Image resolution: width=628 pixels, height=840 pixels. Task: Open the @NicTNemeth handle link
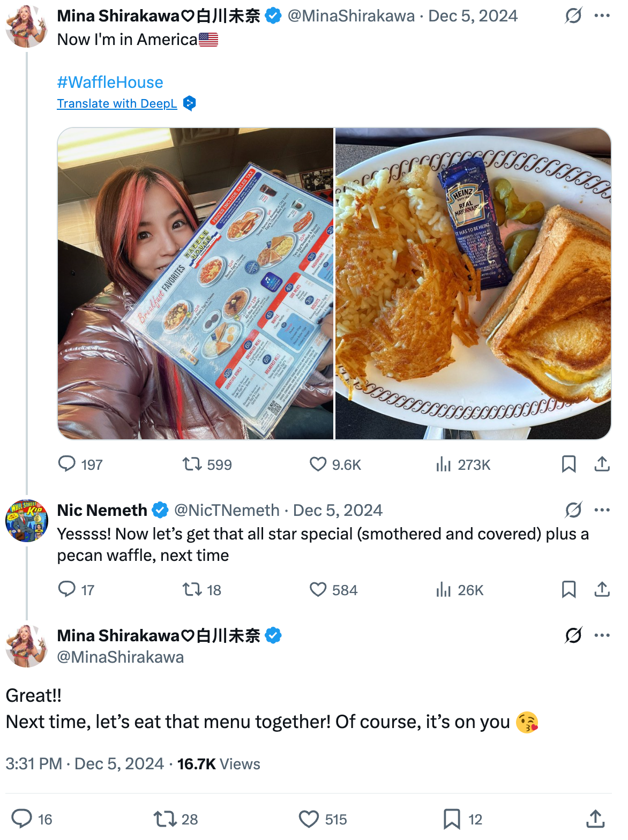227,510
